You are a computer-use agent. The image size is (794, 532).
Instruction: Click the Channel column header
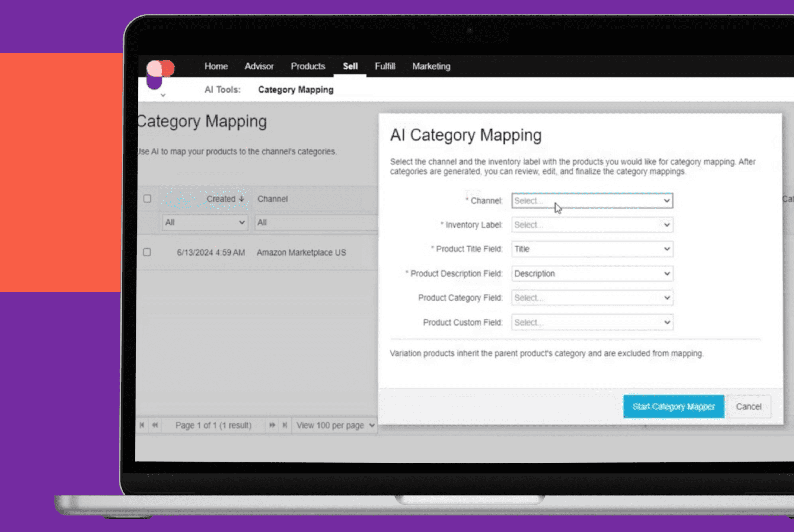point(272,199)
